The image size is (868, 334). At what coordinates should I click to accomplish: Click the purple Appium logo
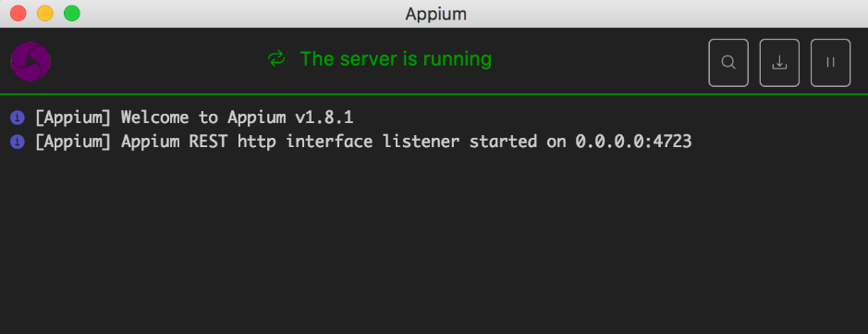coord(31,61)
